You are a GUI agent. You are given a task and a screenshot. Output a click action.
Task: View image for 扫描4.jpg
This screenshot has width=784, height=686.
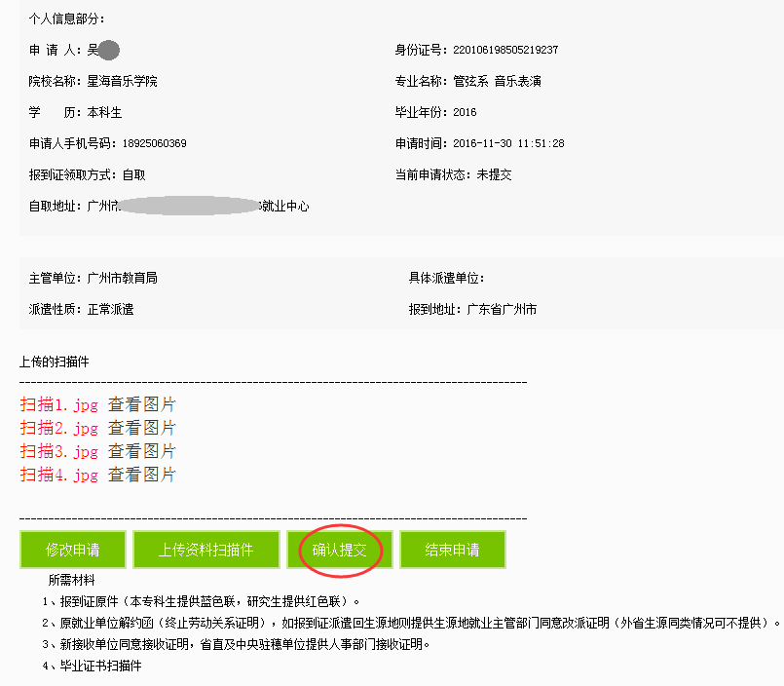click(x=141, y=475)
